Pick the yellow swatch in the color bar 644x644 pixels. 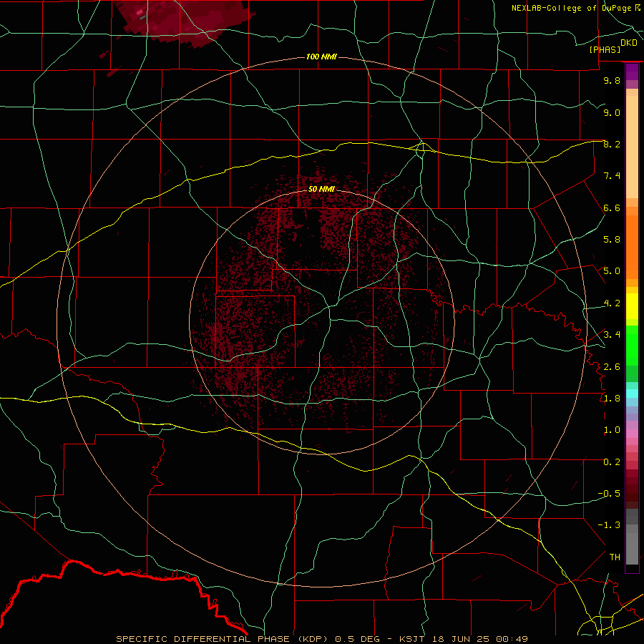pyautogui.click(x=632, y=306)
